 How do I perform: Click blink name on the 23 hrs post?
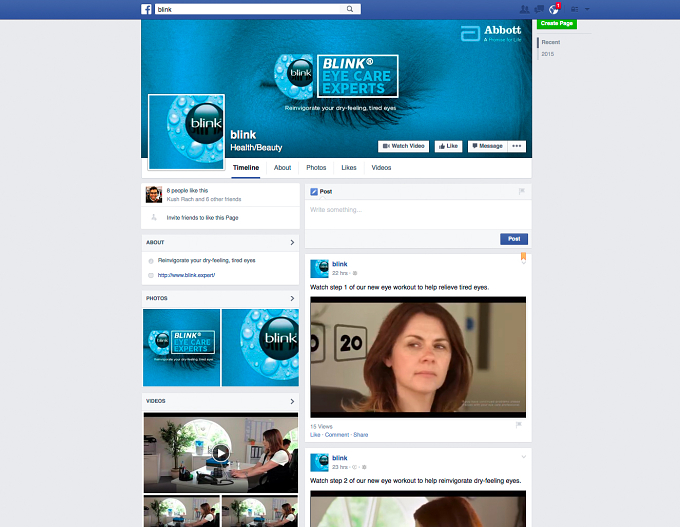[x=340, y=458]
